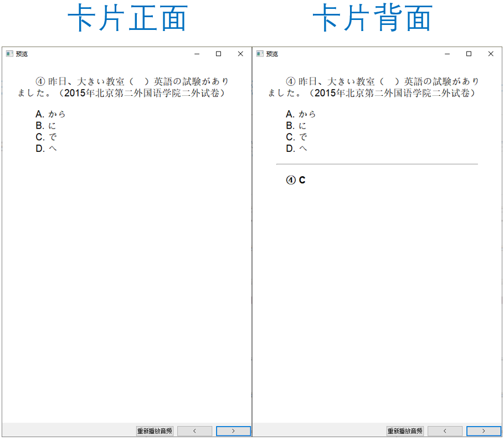
Task: Click the 卡片背面 heading
Action: 373,18
